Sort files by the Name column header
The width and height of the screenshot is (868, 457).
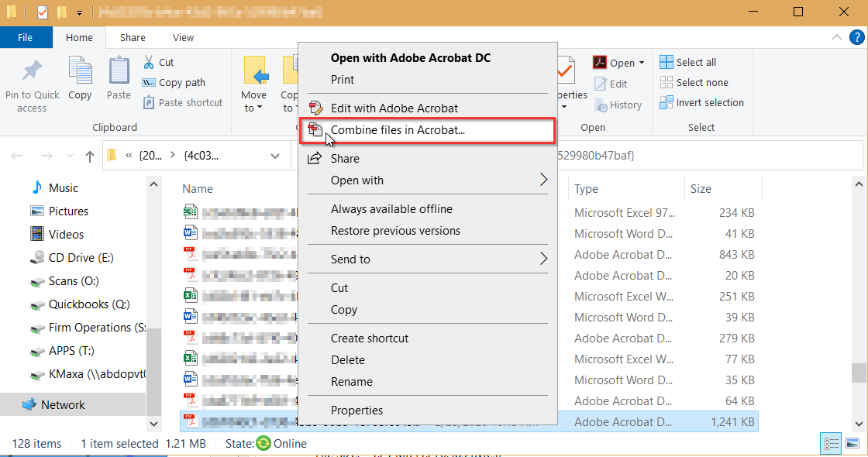[198, 189]
